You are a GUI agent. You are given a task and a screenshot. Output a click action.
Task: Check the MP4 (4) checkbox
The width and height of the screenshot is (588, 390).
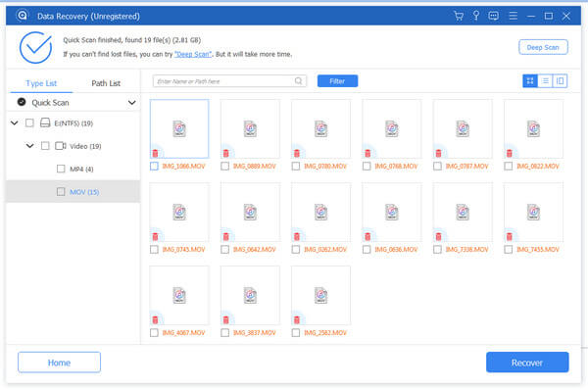[61, 169]
